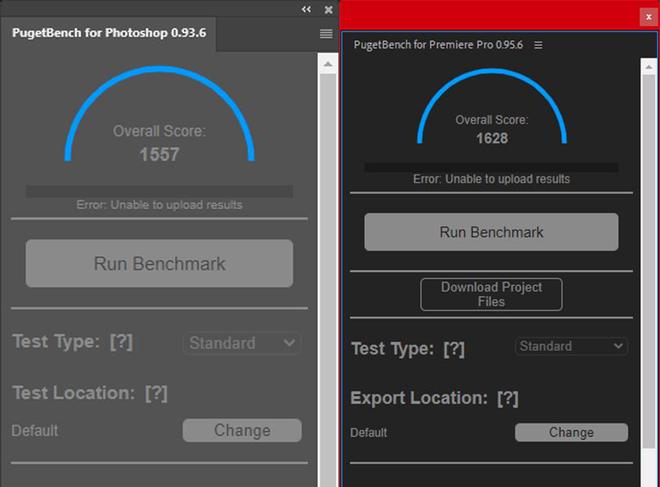Click upload error message in Premiere panel
The height and width of the screenshot is (487, 660).
[491, 179]
